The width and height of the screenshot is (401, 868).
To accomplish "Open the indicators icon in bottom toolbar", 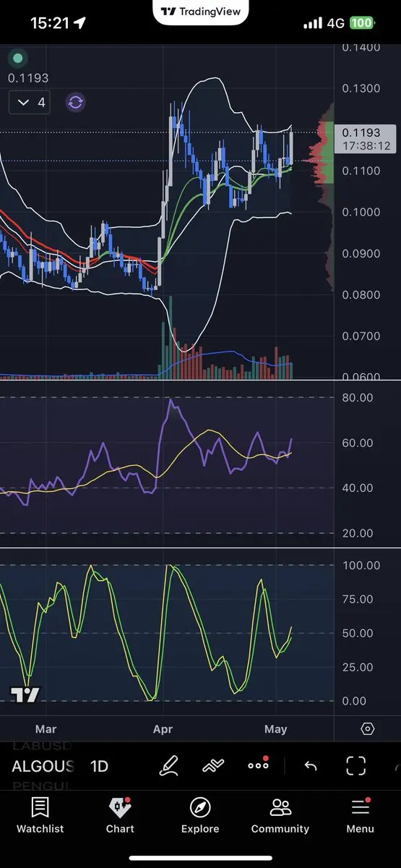I will [212, 766].
